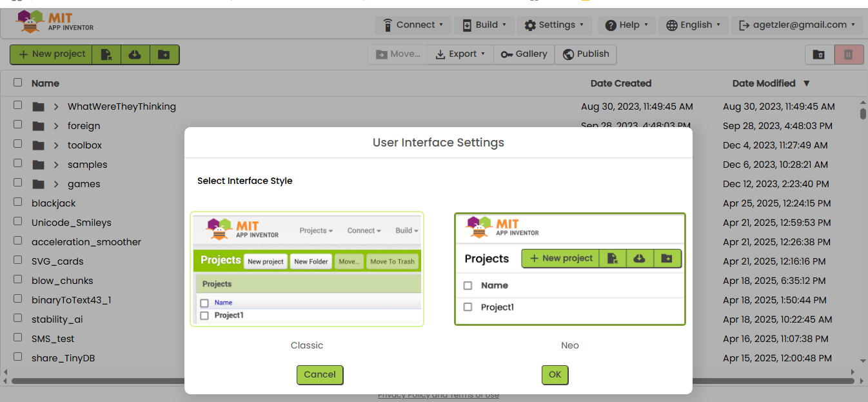Select the Classic interface style thumbnail
The width and height of the screenshot is (868, 402).
(307, 269)
